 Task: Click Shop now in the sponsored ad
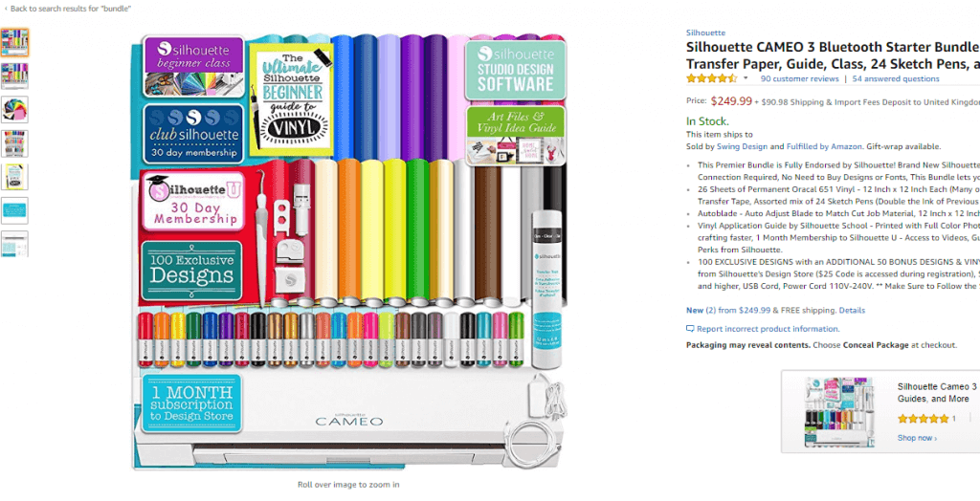click(x=917, y=438)
